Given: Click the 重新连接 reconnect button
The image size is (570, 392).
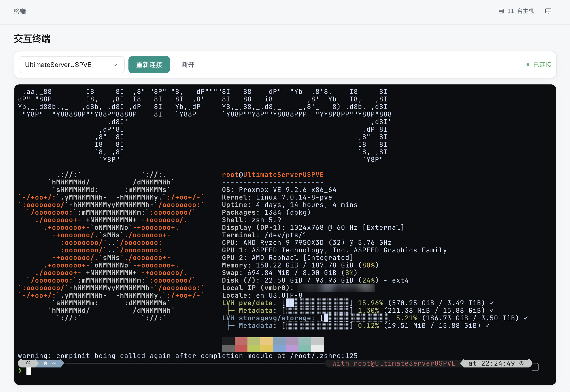Looking at the screenshot, I should [149, 65].
